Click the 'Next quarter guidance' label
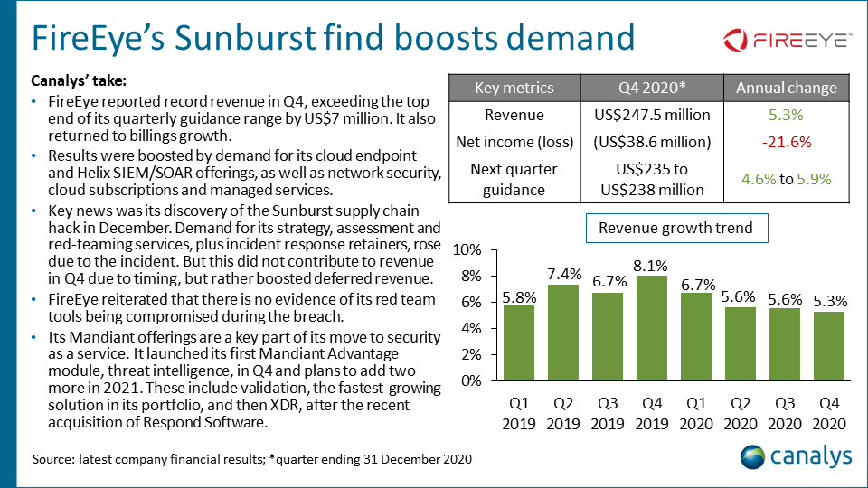 (514, 179)
